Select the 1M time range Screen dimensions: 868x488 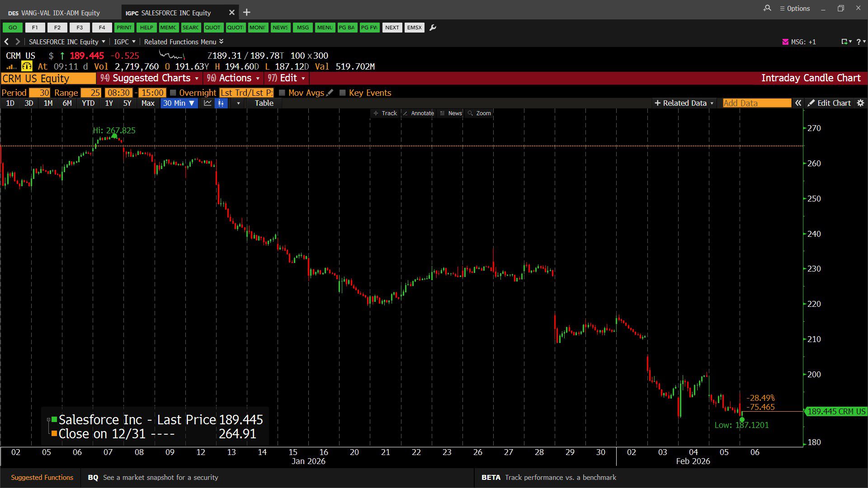48,103
